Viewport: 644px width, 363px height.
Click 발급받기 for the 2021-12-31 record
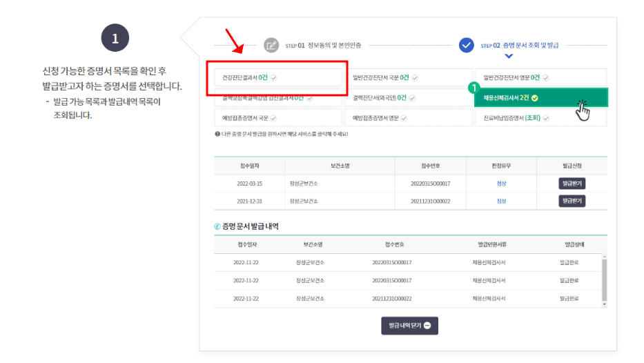pyautogui.click(x=572, y=201)
